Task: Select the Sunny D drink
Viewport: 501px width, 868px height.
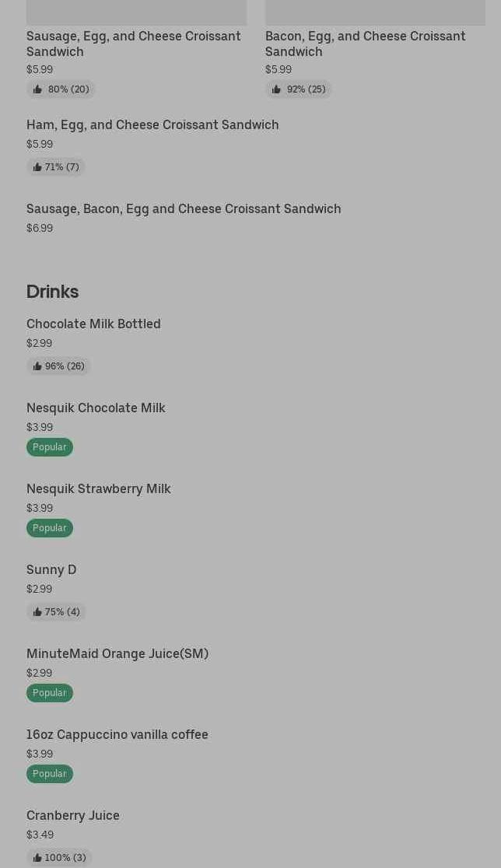Action: point(51,569)
